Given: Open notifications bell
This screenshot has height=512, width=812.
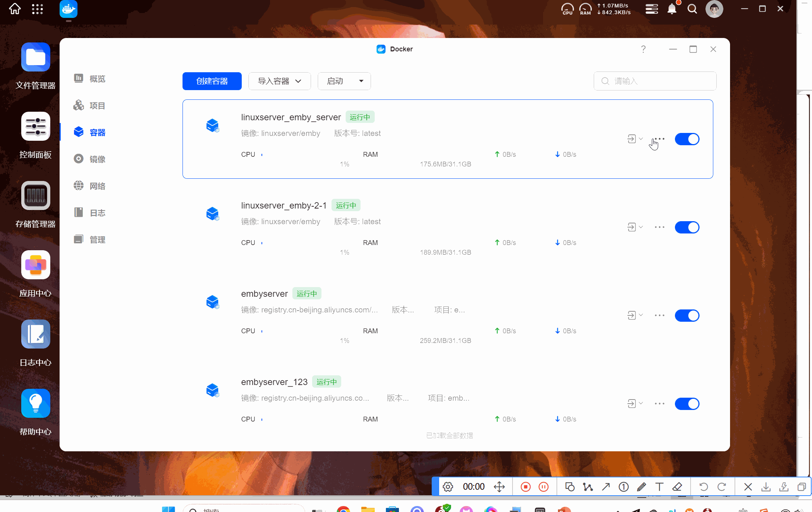Looking at the screenshot, I should point(672,9).
